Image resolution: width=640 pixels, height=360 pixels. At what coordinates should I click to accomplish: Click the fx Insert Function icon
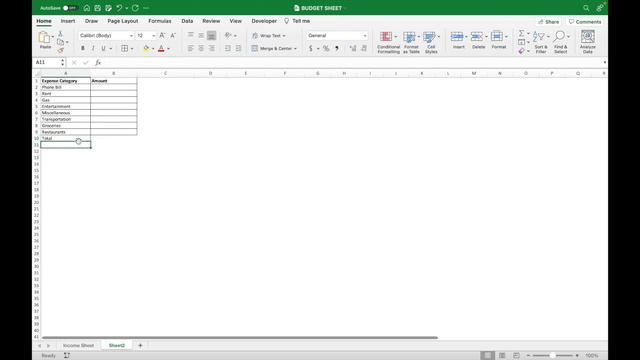(x=98, y=62)
